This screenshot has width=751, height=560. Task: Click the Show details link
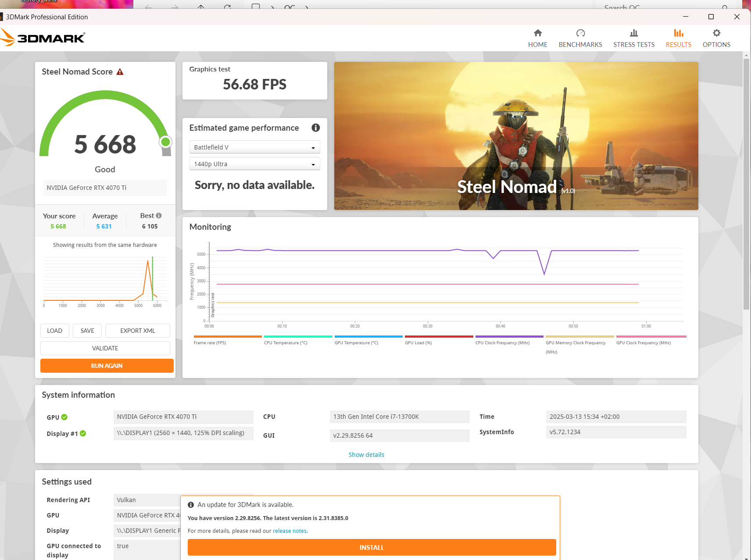(366, 455)
